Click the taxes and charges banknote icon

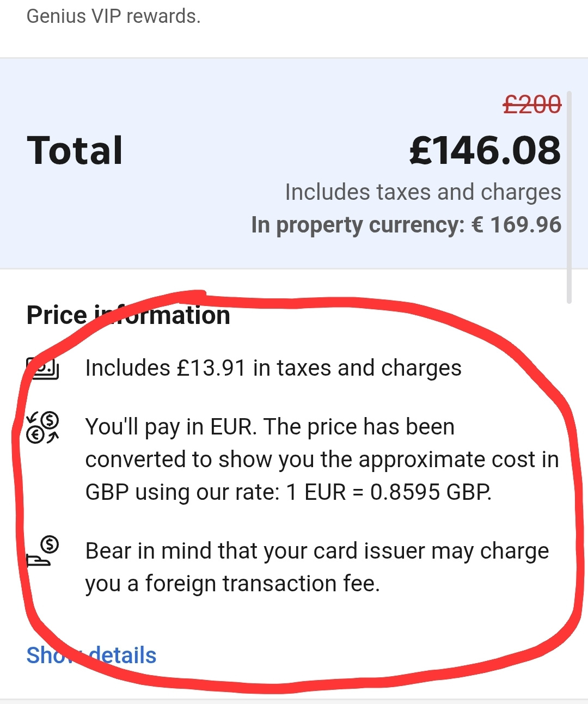pos(42,368)
